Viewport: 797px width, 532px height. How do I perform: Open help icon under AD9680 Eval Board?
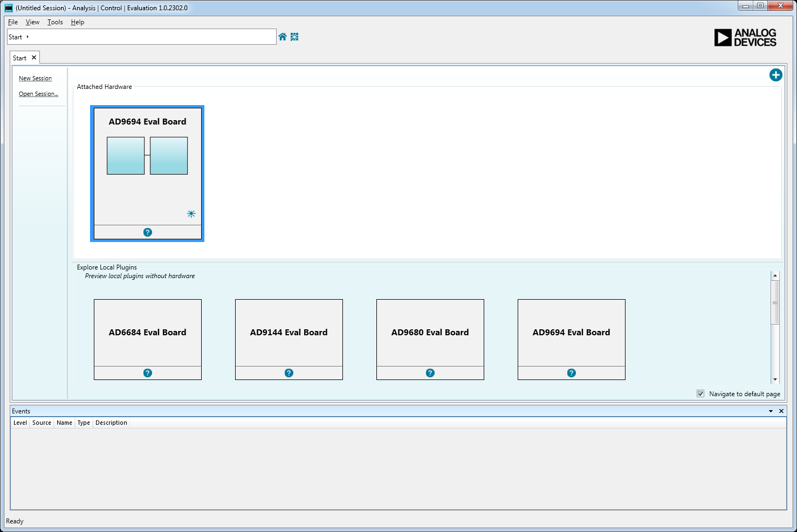[x=430, y=373]
